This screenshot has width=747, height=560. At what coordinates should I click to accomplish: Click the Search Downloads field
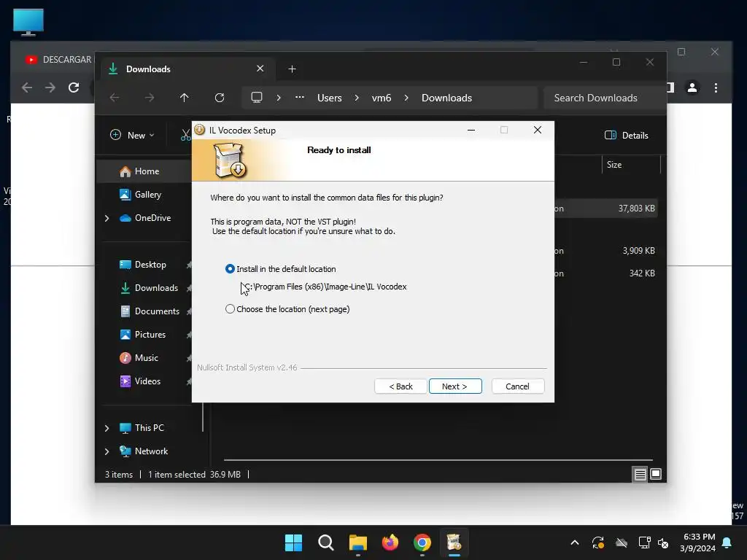pos(604,98)
